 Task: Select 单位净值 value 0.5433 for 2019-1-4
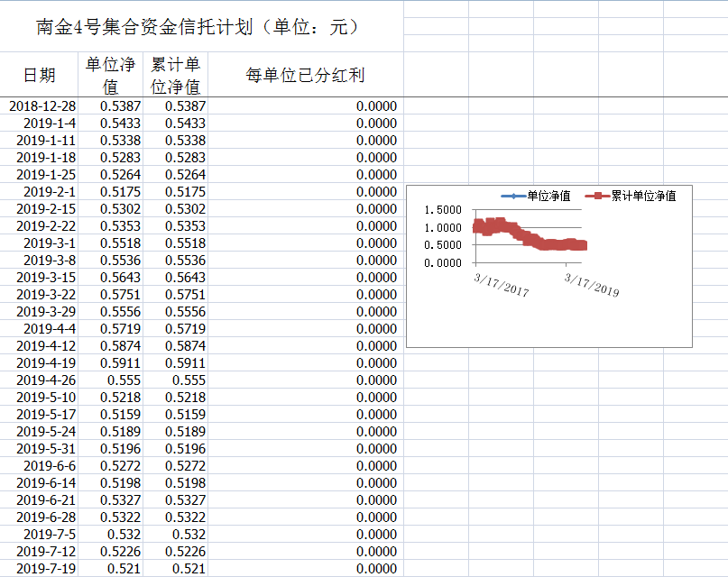pos(110,123)
